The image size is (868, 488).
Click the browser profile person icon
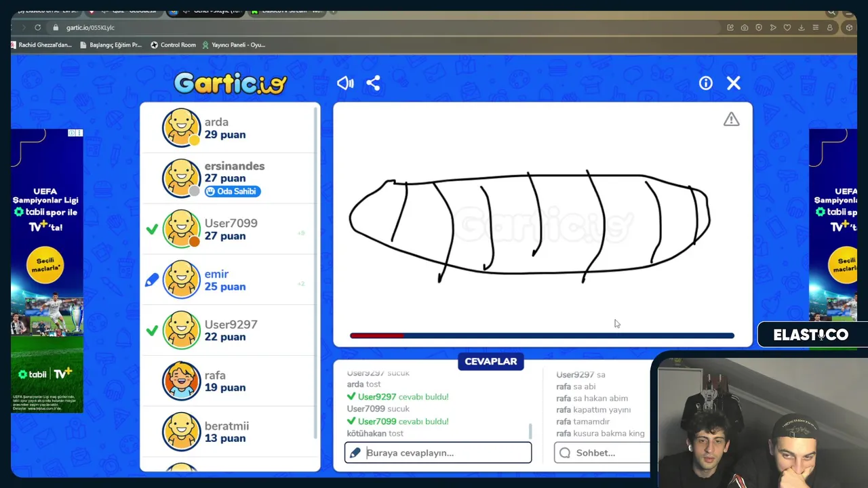[829, 28]
